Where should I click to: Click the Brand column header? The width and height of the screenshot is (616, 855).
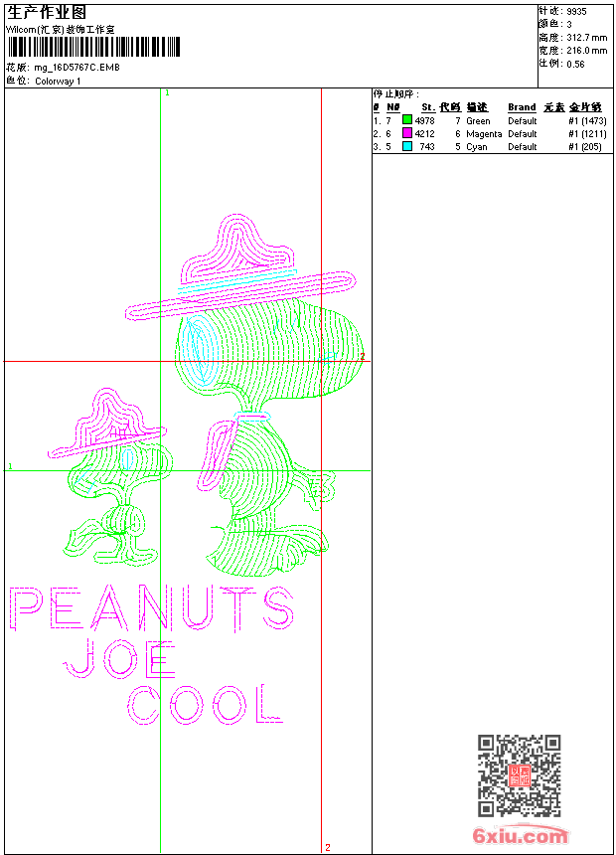tap(522, 107)
